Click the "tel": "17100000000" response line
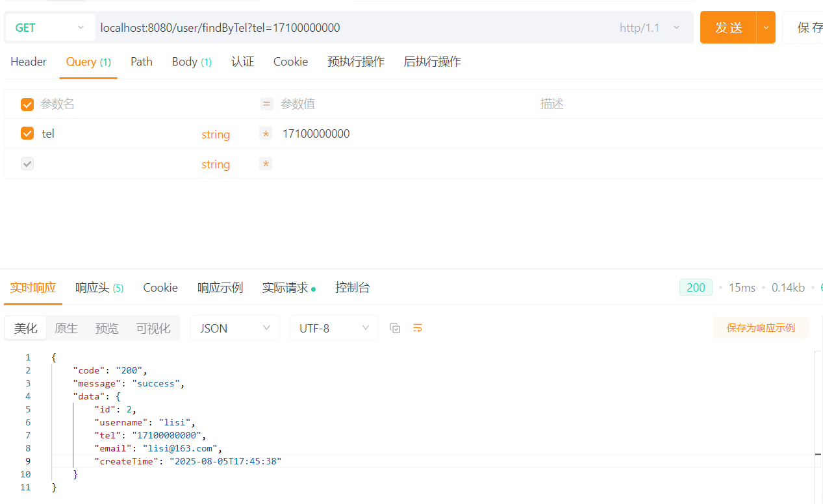Viewport: 823px width, 504px height. click(x=150, y=435)
